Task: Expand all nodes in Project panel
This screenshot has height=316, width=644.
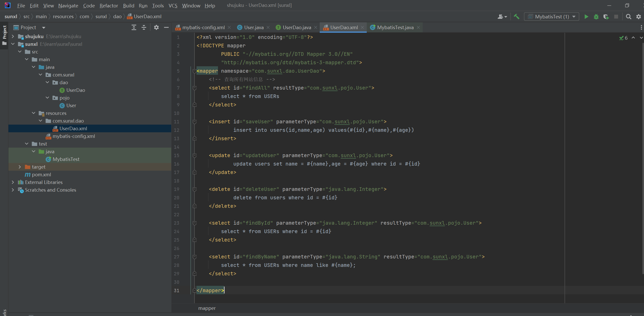Action: point(134,27)
